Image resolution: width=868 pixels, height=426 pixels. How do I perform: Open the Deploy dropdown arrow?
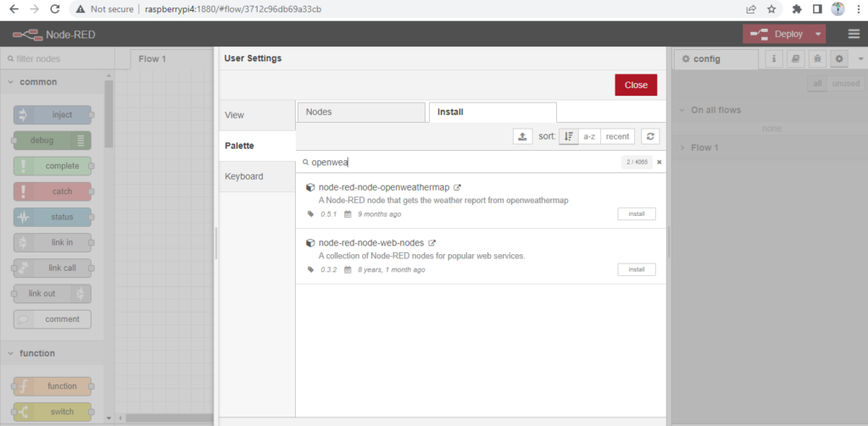818,35
